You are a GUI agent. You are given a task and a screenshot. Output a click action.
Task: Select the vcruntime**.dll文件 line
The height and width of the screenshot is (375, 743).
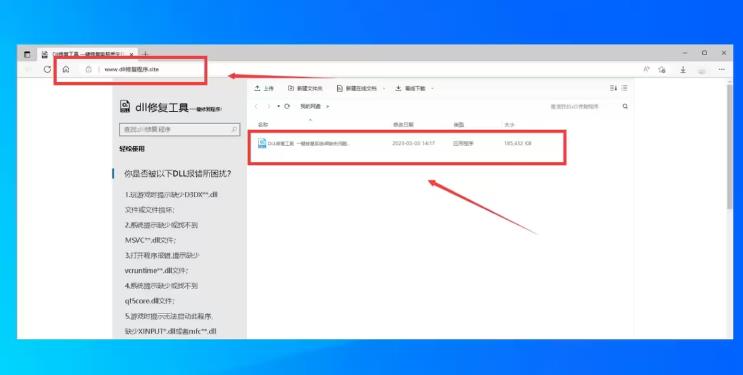coord(156,271)
